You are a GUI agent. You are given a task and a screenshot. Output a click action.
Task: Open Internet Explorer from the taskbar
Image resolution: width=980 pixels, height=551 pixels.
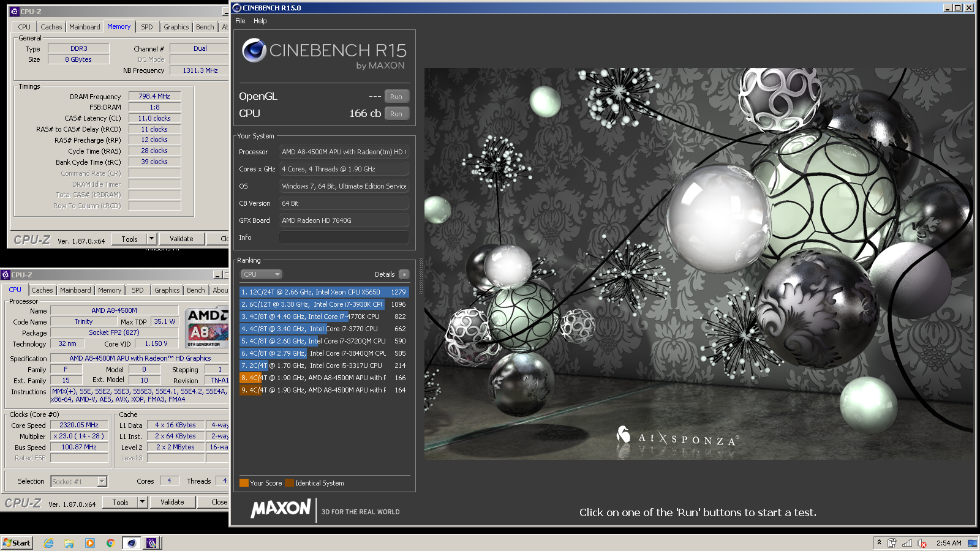(x=49, y=543)
